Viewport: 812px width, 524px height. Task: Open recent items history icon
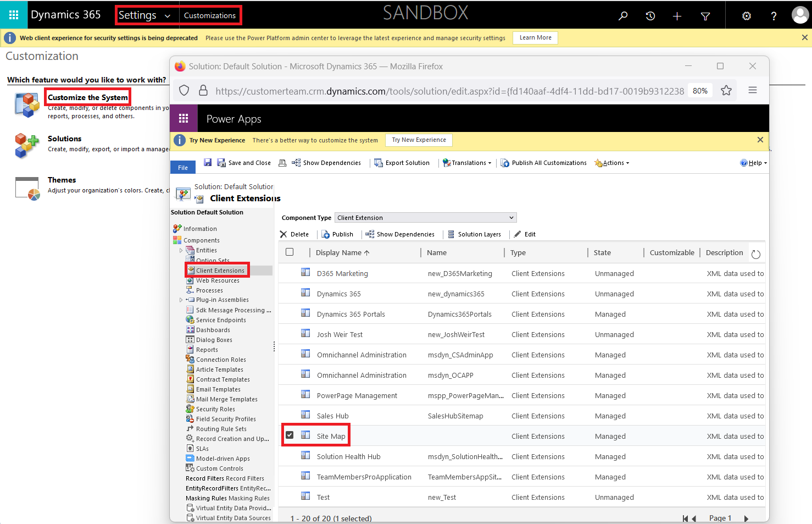pyautogui.click(x=650, y=16)
